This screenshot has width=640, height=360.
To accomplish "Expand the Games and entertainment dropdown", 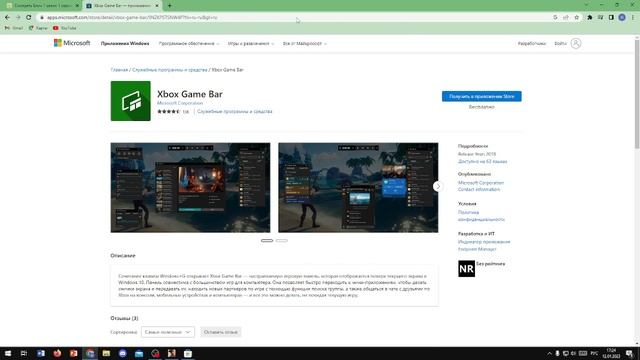I will click(251, 44).
